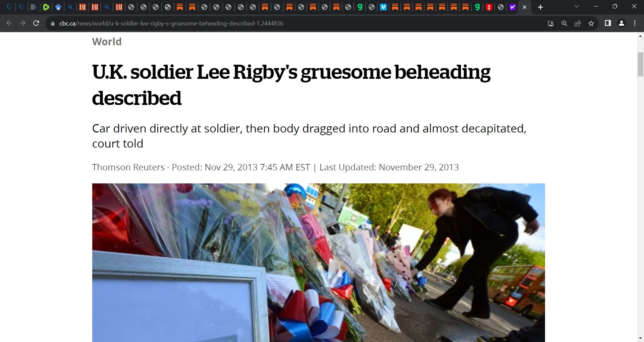Image resolution: width=644 pixels, height=342 pixels.
Task: Click the World section link
Action: 107,42
